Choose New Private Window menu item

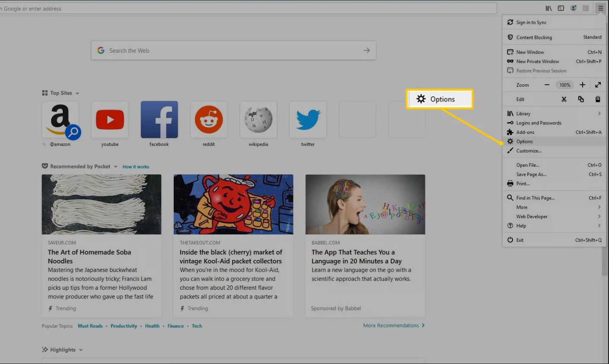coord(537,62)
